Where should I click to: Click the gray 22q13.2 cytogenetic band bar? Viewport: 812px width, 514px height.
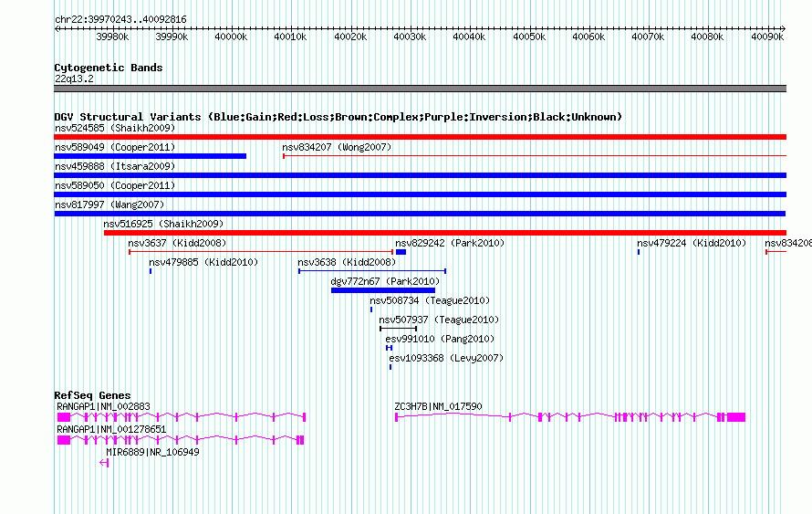(420, 89)
